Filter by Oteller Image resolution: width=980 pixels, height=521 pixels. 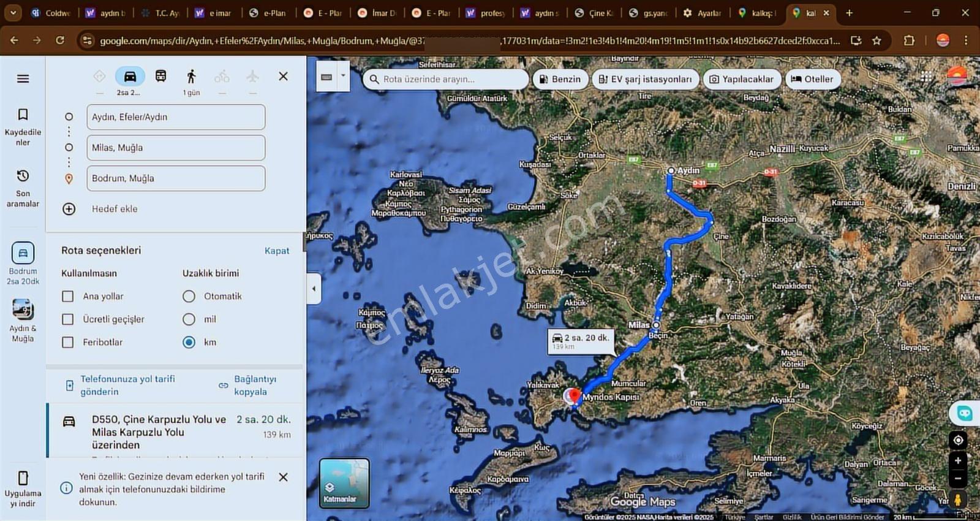tap(812, 79)
